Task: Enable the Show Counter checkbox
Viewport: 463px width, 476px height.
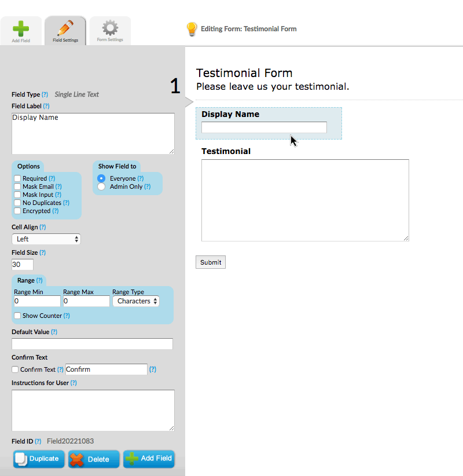Action: tap(17, 316)
